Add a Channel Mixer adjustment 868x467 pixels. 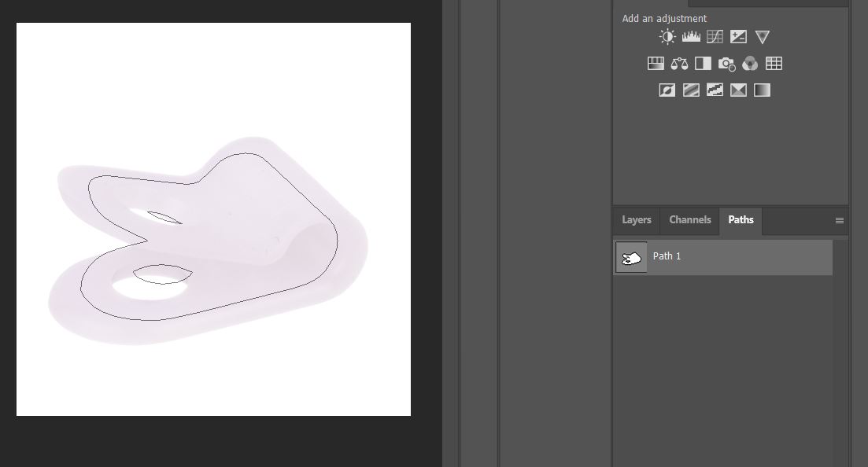click(x=750, y=64)
